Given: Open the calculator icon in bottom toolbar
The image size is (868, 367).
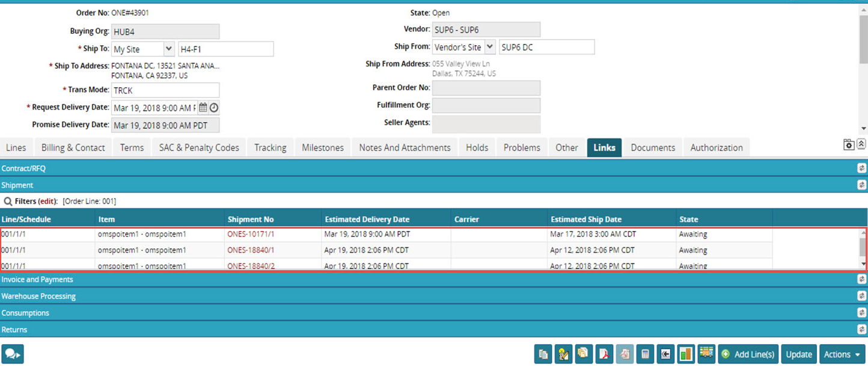Looking at the screenshot, I should [x=645, y=354].
